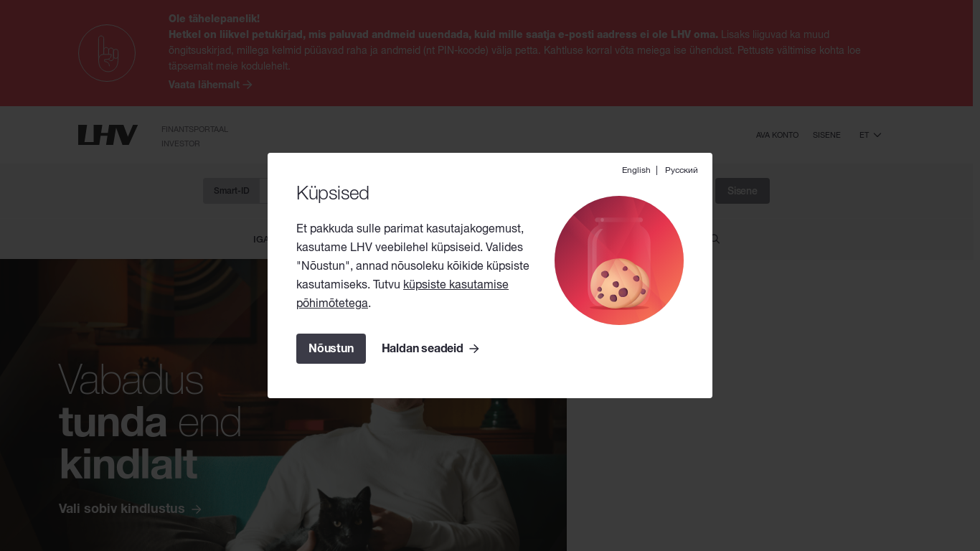Switch cookie dialog to English
The image size is (980, 551).
(x=636, y=170)
